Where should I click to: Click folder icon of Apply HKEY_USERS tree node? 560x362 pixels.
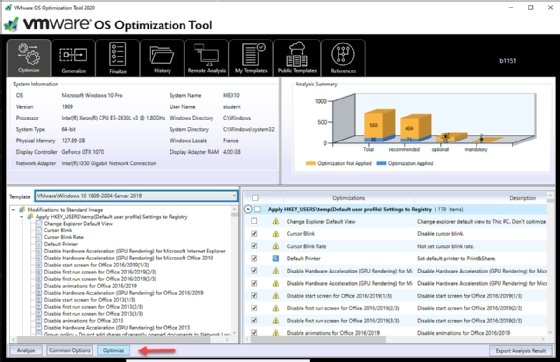click(30, 217)
